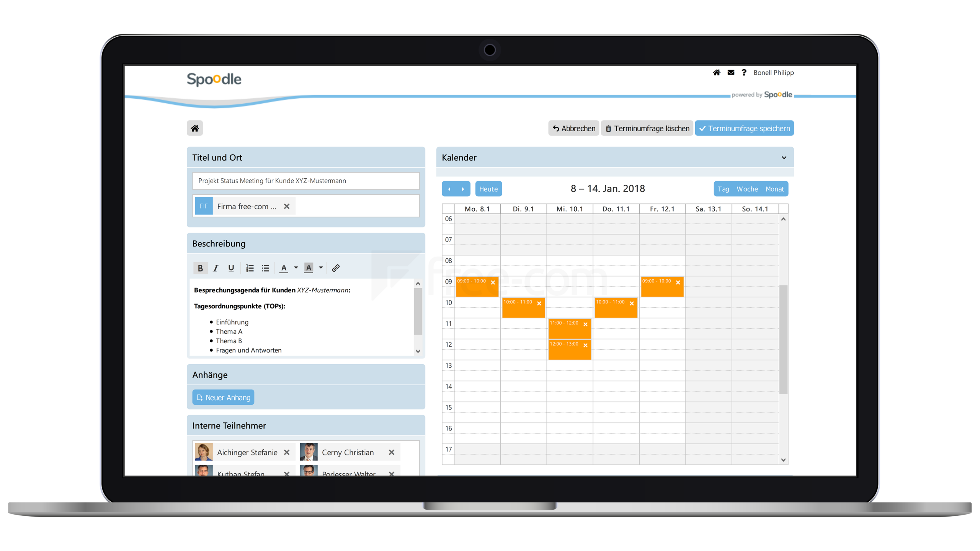The width and height of the screenshot is (980, 551).
Task: Click the font color icon
Action: tap(284, 268)
